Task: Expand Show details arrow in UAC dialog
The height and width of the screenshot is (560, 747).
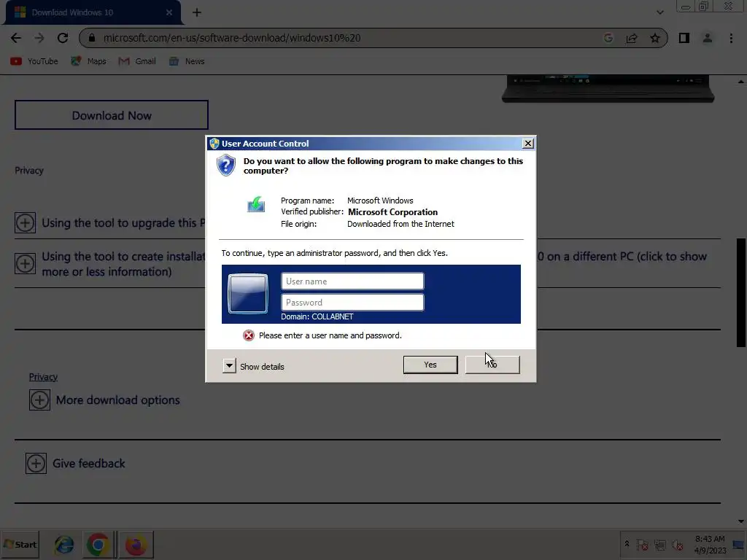Action: coord(229,366)
